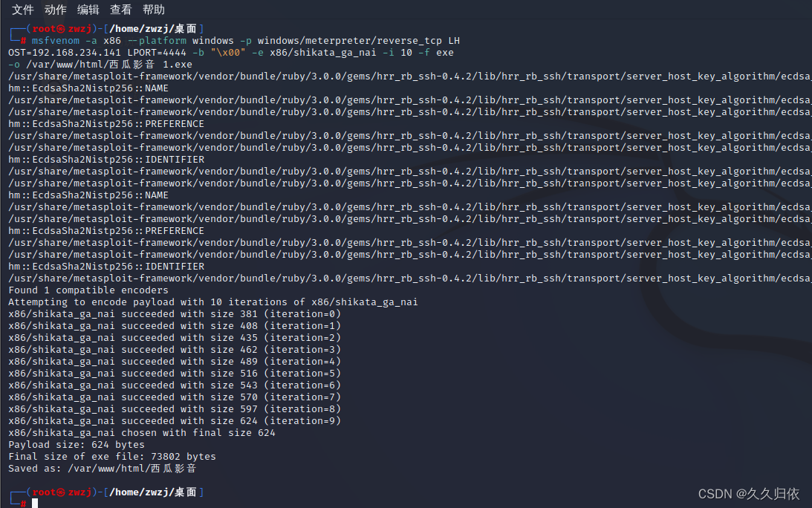
Task: Click the LPORT=4444 parameter text
Action: [x=157, y=52]
